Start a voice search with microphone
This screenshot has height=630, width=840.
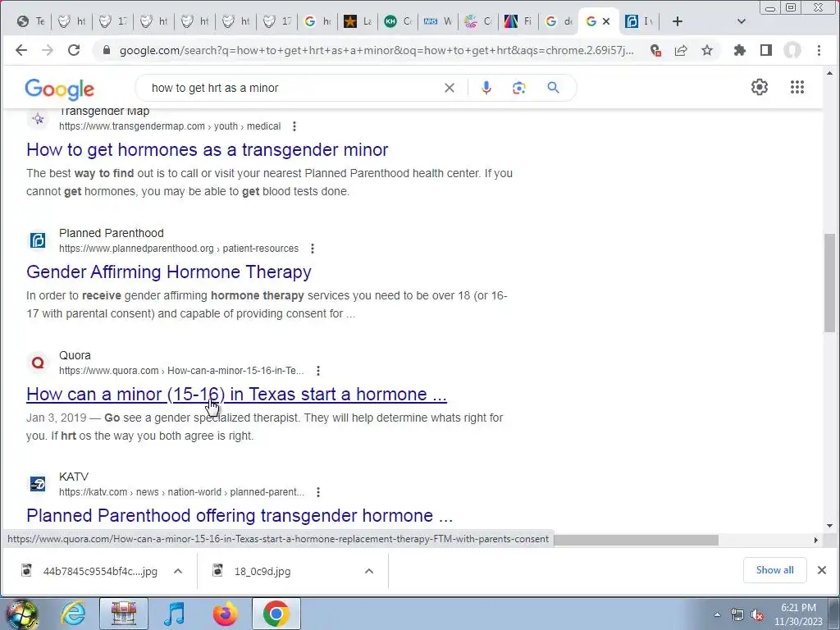click(486, 88)
